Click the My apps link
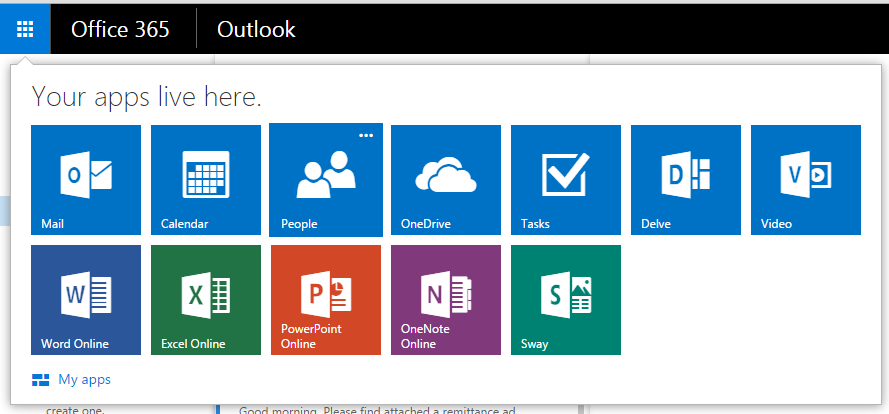Image resolution: width=889 pixels, height=414 pixels. 84,379
